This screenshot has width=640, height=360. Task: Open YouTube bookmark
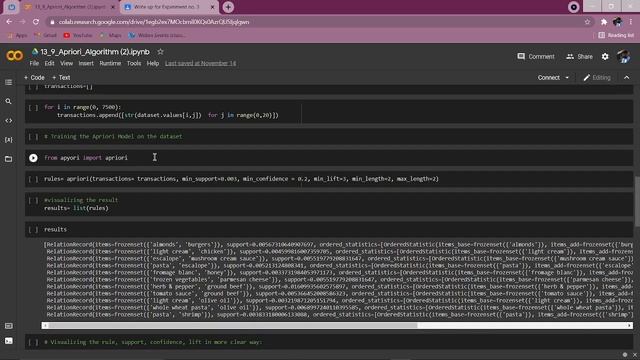78,36
